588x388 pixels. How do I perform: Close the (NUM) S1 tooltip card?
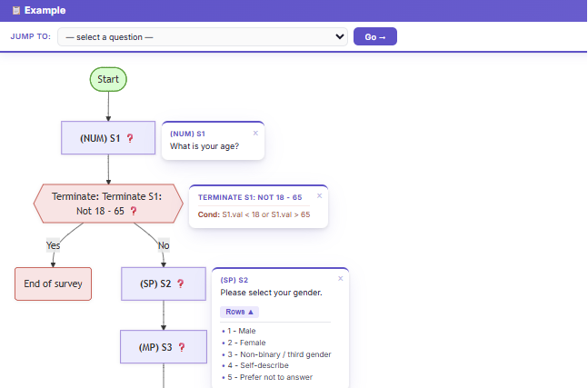pos(255,133)
